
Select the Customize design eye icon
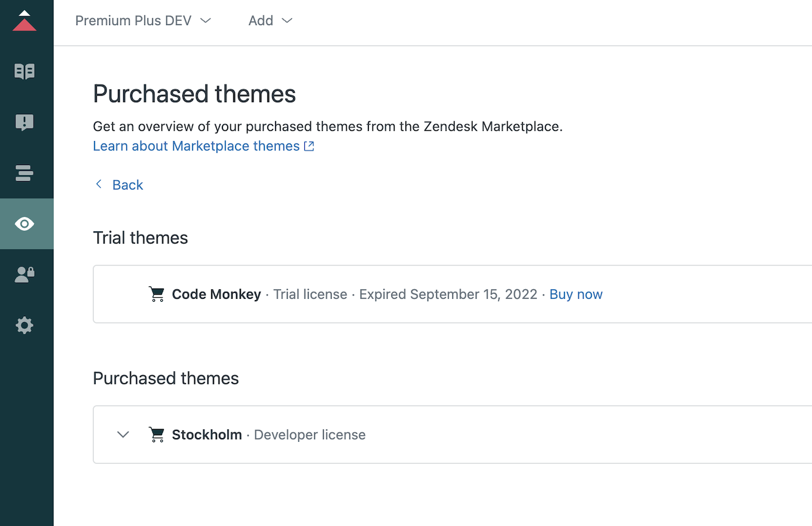[25, 224]
